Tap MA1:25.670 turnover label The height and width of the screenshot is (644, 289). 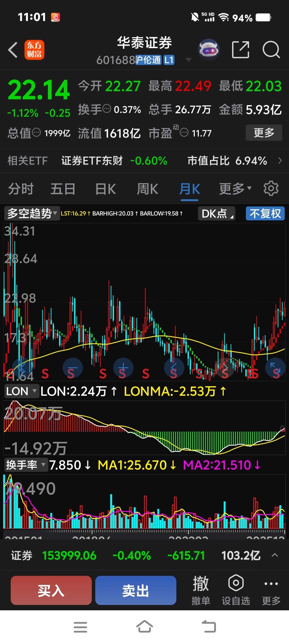coord(137,465)
